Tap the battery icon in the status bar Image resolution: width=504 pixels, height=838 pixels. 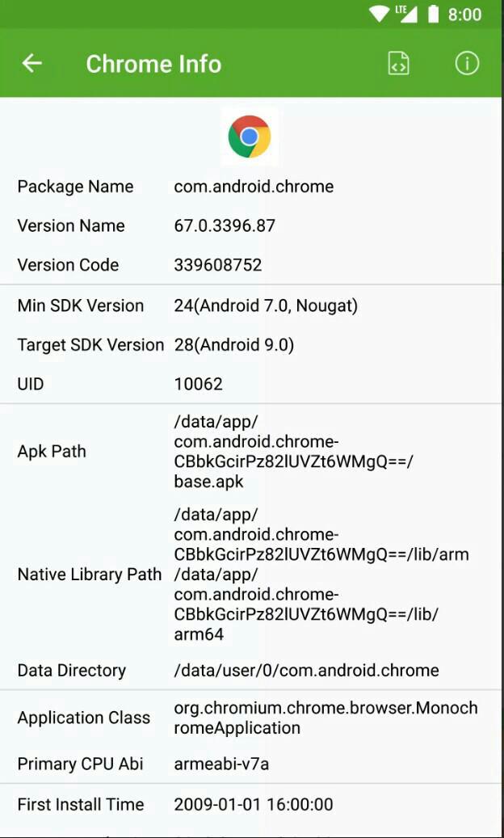tap(434, 14)
